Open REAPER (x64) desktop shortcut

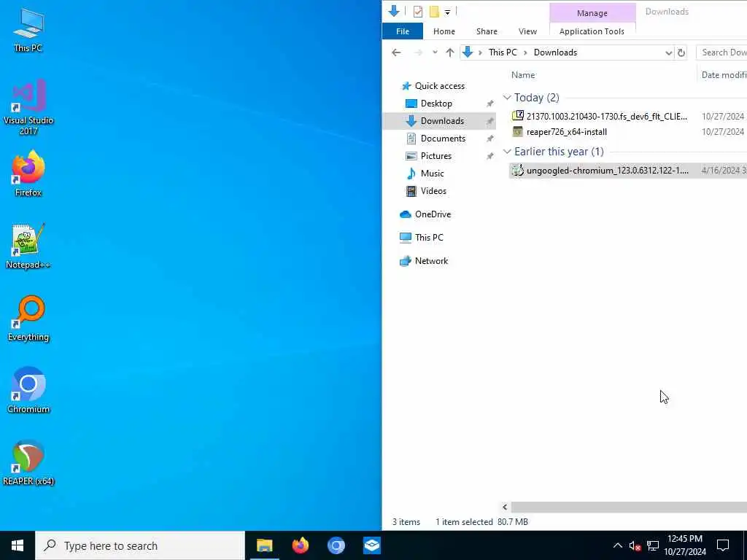tap(28, 462)
